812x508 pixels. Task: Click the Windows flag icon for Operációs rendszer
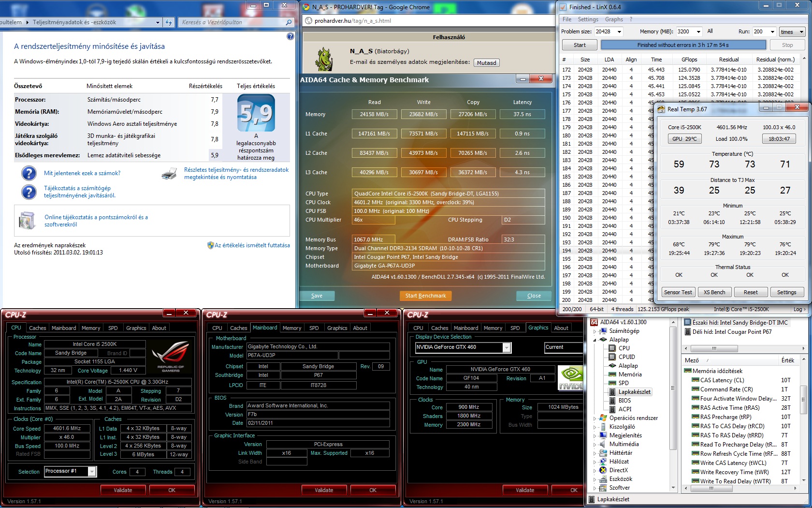(603, 418)
